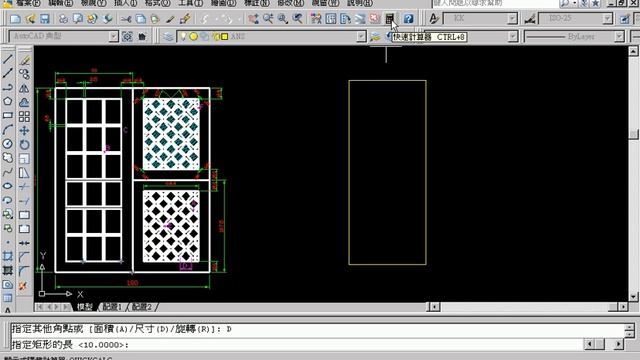Viewport: 640px width, 360px height.
Task: Open the ISO-25 dimension style dropdown
Action: pos(607,18)
